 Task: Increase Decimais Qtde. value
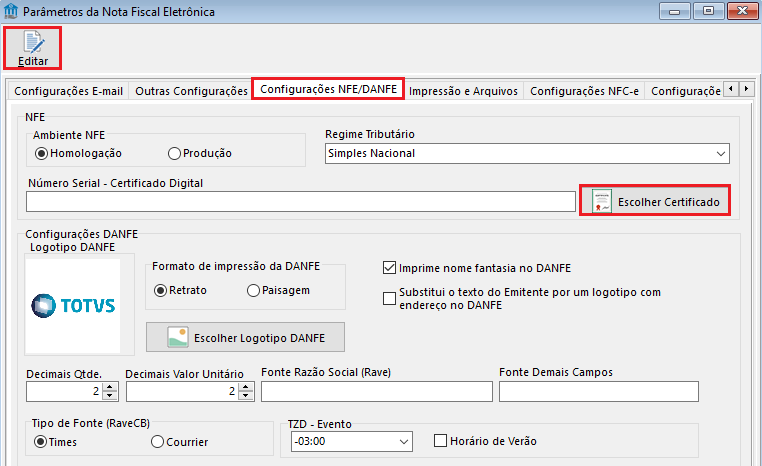tap(110, 387)
